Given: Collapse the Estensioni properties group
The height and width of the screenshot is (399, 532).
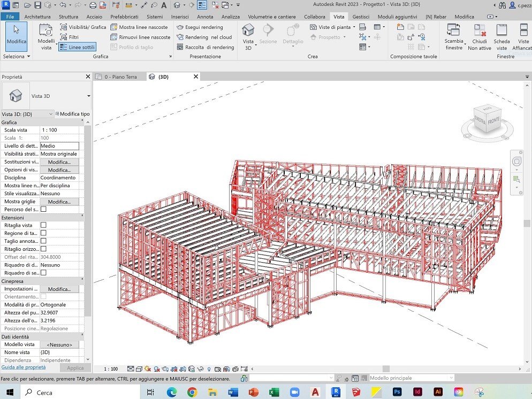Looking at the screenshot, I should tap(82, 216).
